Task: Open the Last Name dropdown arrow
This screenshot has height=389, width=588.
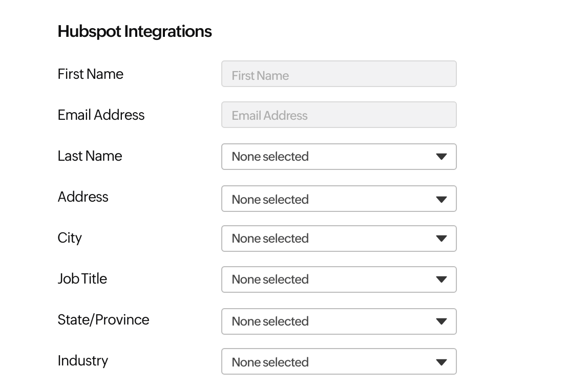Action: [x=441, y=157]
